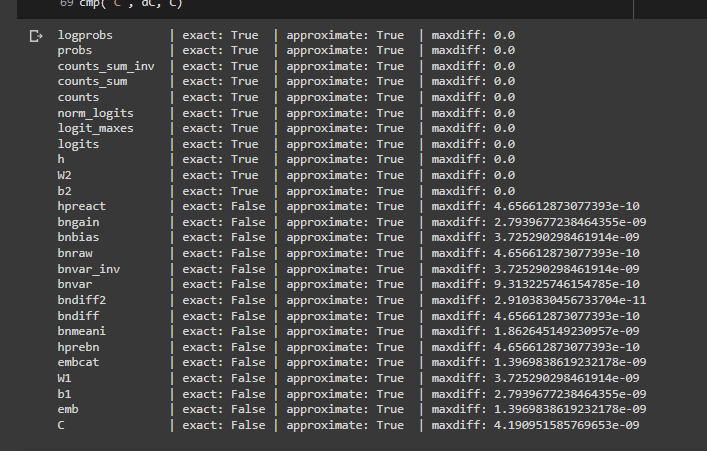Click 'maxdiff: 0.0' in the b2 row
The height and width of the screenshot is (451, 707).
tap(473, 191)
